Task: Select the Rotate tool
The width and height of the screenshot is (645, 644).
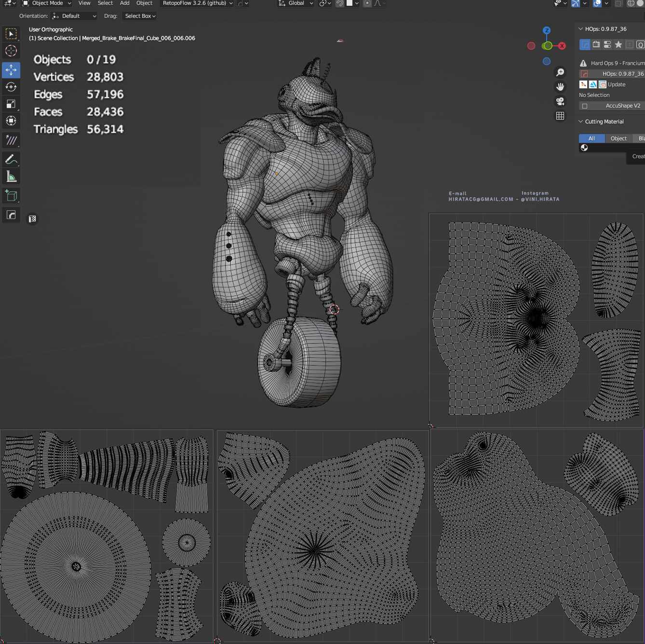Action: [x=11, y=87]
